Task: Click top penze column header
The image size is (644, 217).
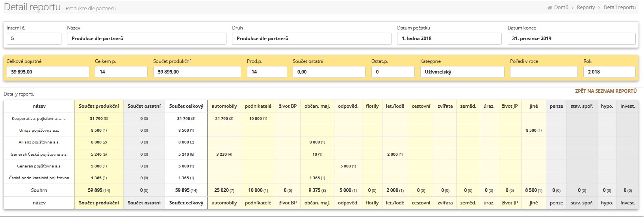Action: (556, 106)
